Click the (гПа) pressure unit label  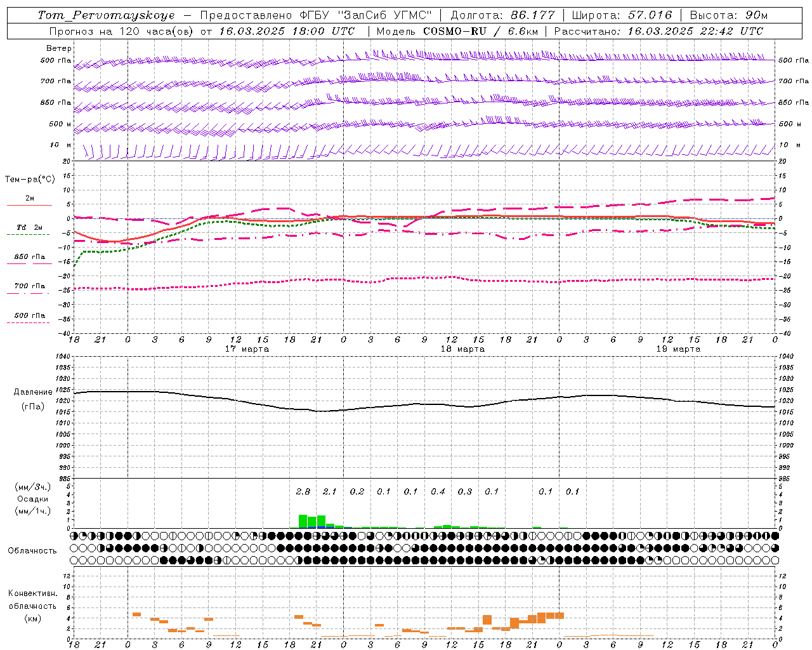33,407
